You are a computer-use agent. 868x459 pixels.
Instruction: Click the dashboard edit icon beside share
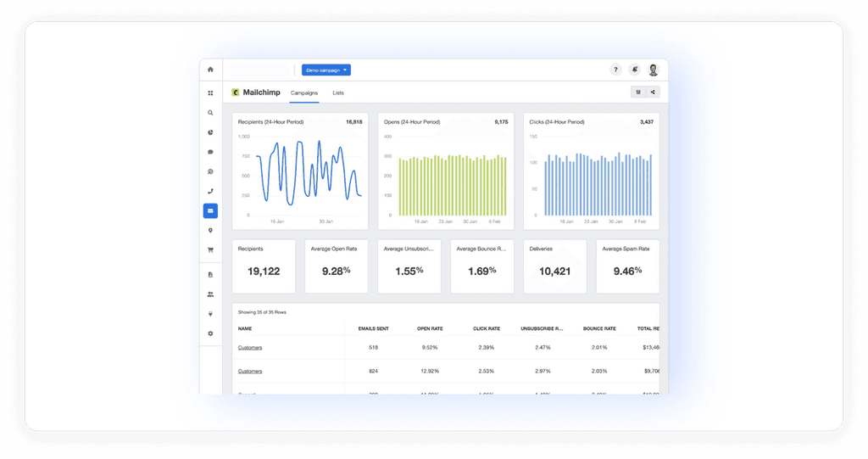tap(638, 92)
